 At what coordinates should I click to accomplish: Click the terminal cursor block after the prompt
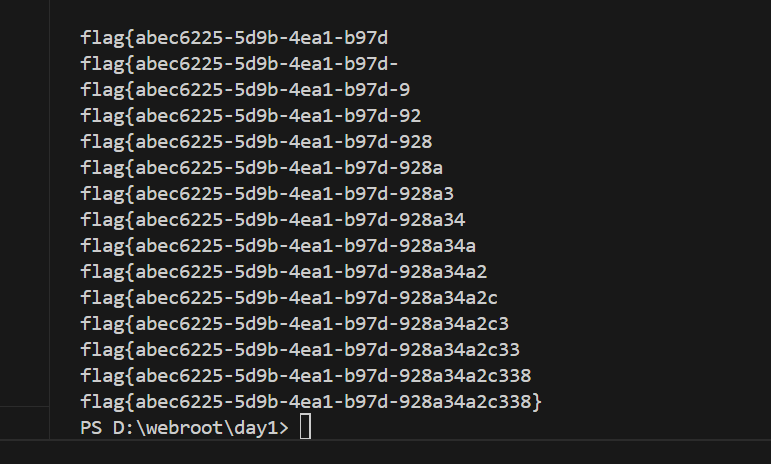point(305,428)
